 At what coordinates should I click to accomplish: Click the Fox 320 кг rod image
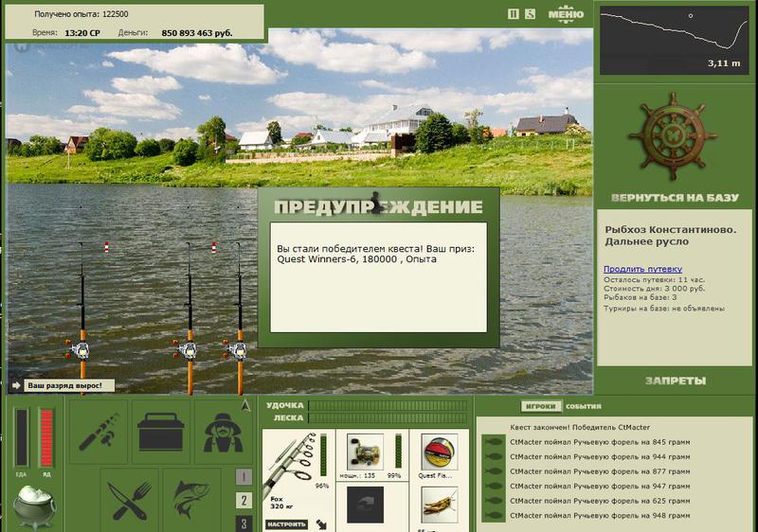tap(291, 464)
